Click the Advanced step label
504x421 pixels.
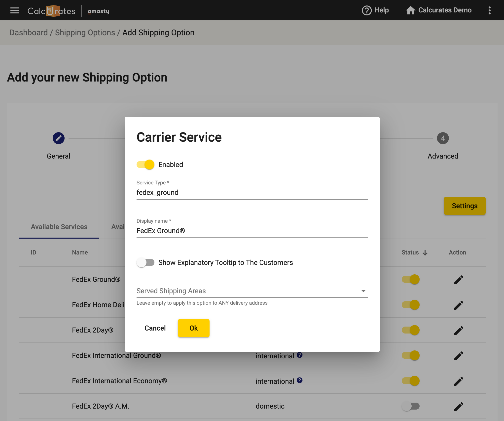pyautogui.click(x=443, y=156)
